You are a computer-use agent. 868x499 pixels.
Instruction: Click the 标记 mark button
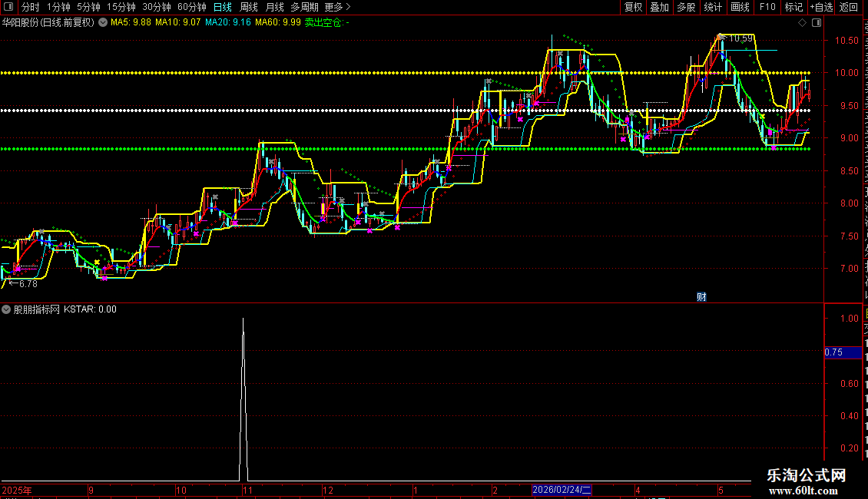(x=793, y=7)
